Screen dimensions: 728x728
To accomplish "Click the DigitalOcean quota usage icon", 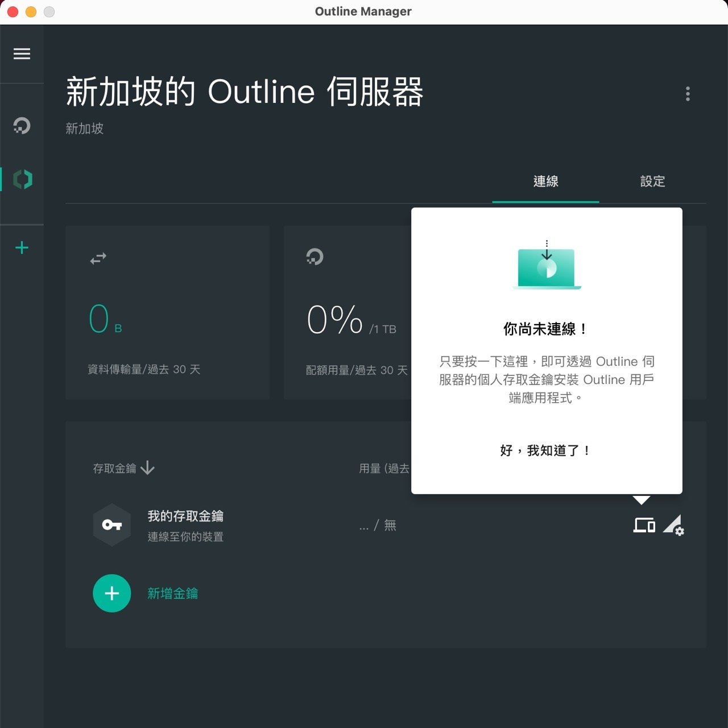I will (315, 257).
